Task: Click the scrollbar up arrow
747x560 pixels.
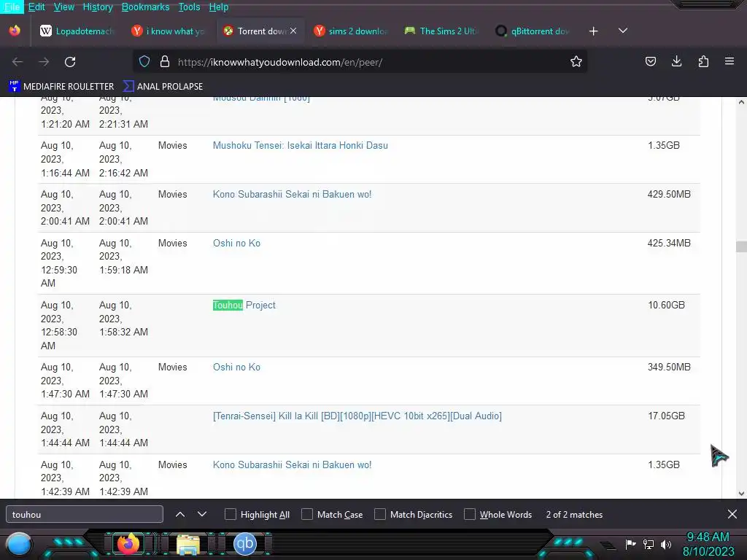Action: pos(741,102)
